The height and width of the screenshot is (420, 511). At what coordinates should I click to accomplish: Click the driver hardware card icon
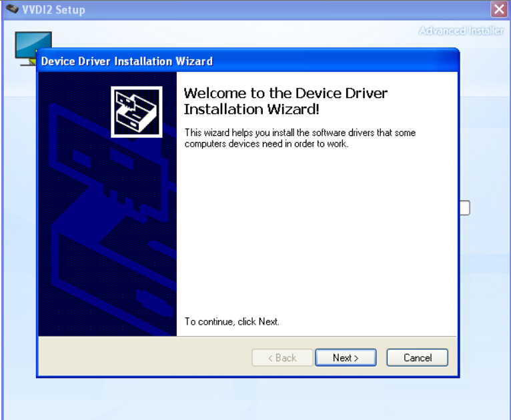click(137, 112)
